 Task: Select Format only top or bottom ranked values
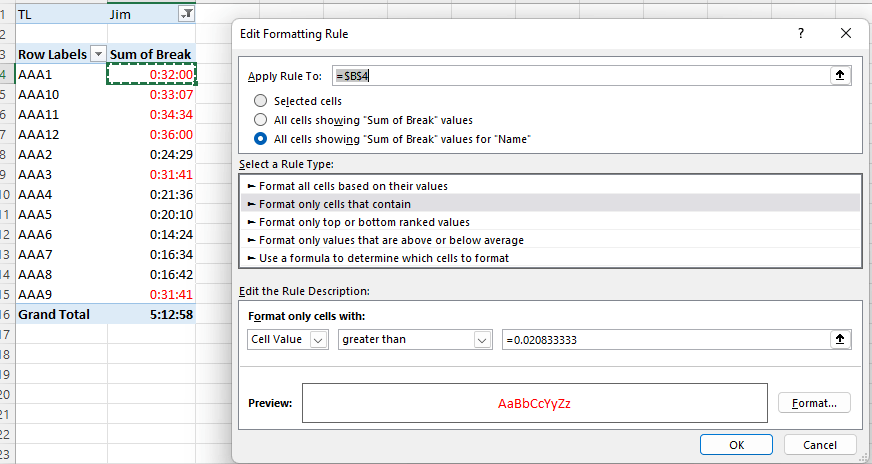(551, 222)
